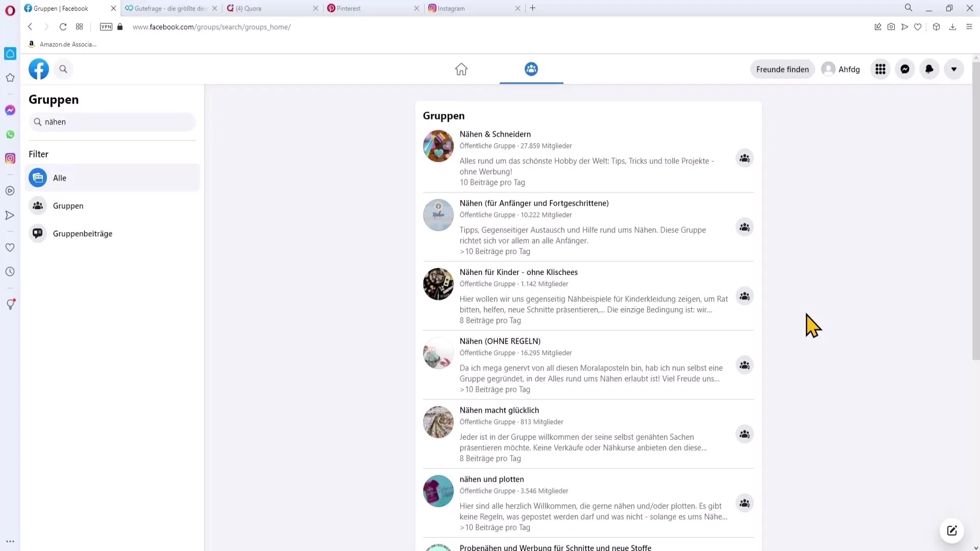Open Facebook search magnifier icon
Screen dimensions: 980x551
[x=63, y=69]
